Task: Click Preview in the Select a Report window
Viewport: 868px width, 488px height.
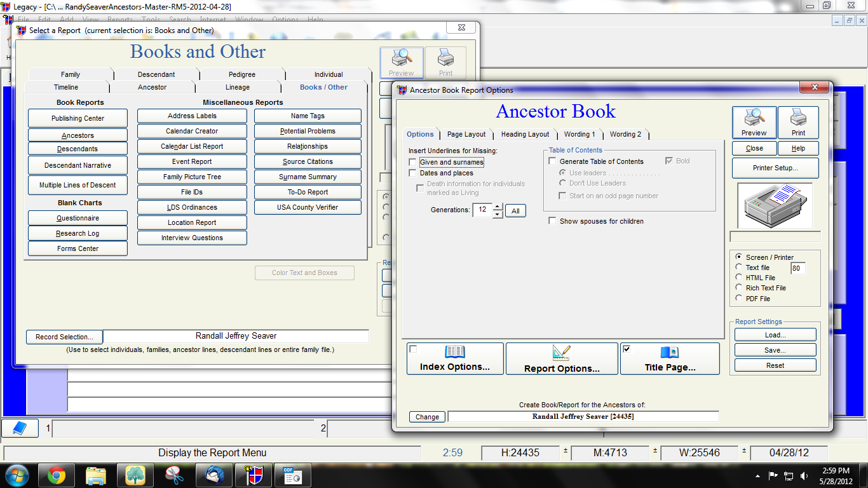Action: click(402, 63)
